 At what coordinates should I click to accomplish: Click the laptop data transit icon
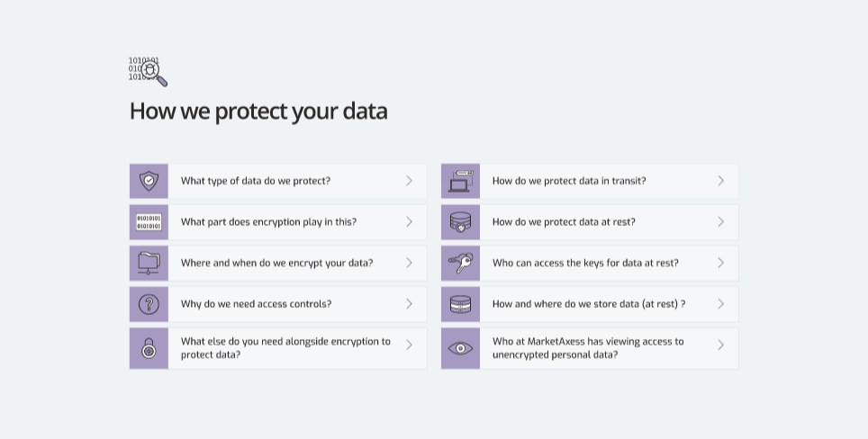(461, 181)
